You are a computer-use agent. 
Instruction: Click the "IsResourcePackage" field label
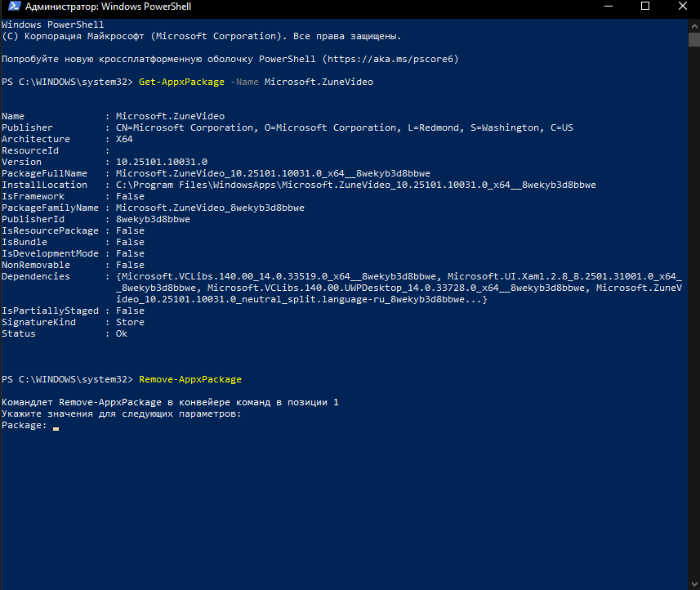tap(50, 230)
